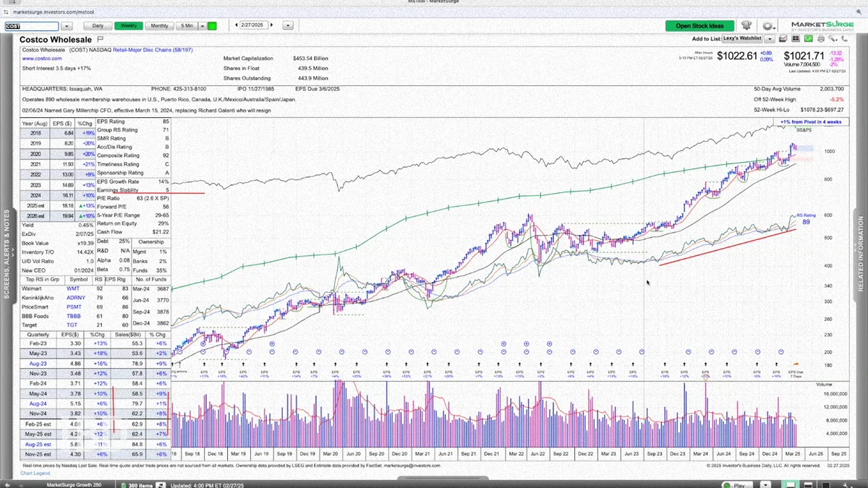Click the phone support icon
868x488 pixels.
point(845,39)
